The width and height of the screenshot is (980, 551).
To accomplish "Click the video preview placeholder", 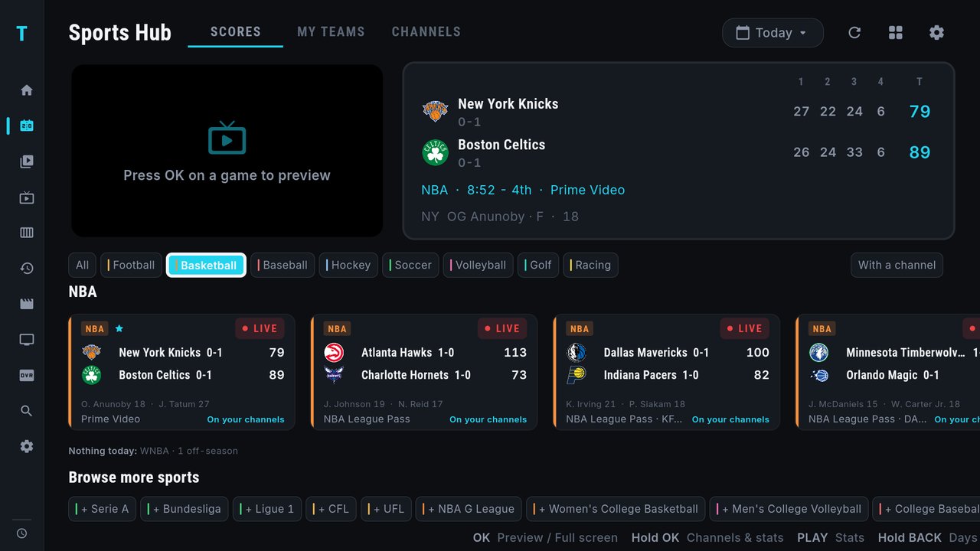I will pyautogui.click(x=227, y=151).
